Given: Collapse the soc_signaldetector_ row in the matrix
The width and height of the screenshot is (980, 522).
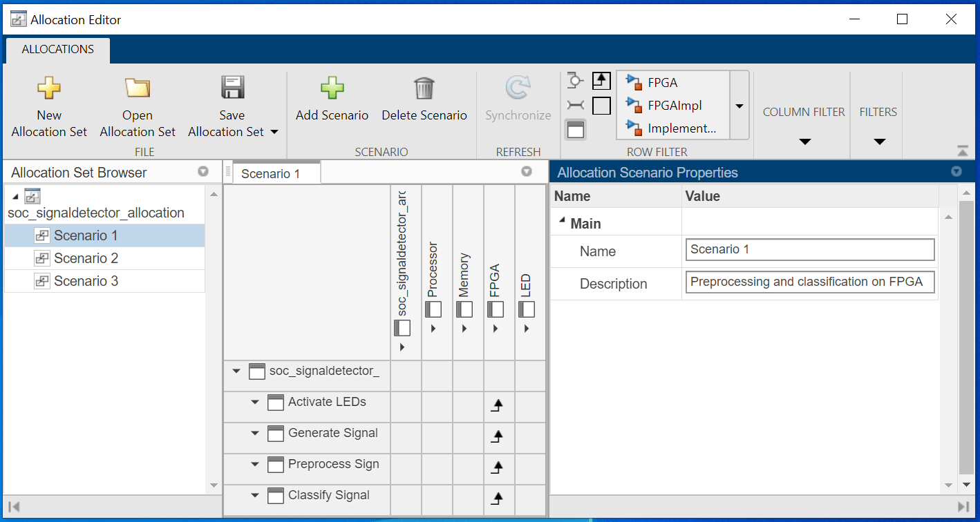Looking at the screenshot, I should tap(236, 371).
